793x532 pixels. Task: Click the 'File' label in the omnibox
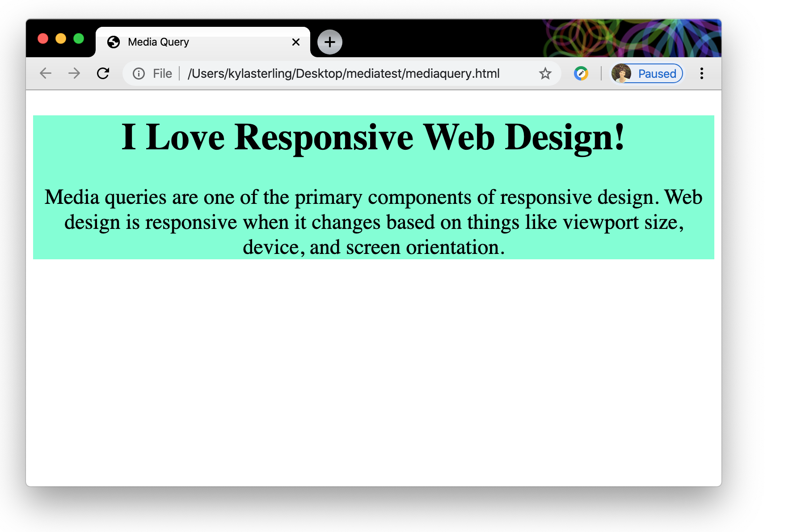(162, 73)
